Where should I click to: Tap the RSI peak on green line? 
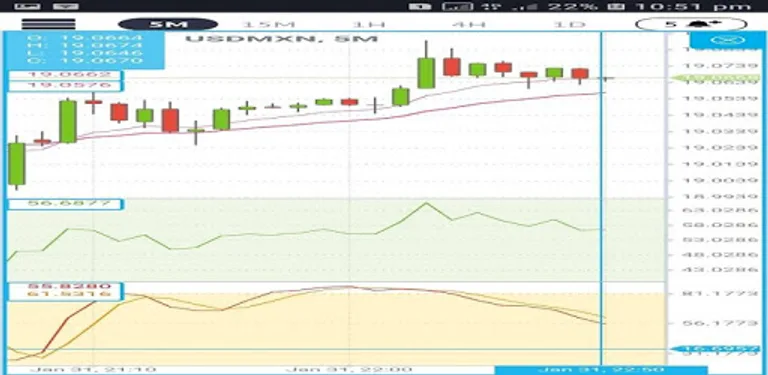(426, 203)
